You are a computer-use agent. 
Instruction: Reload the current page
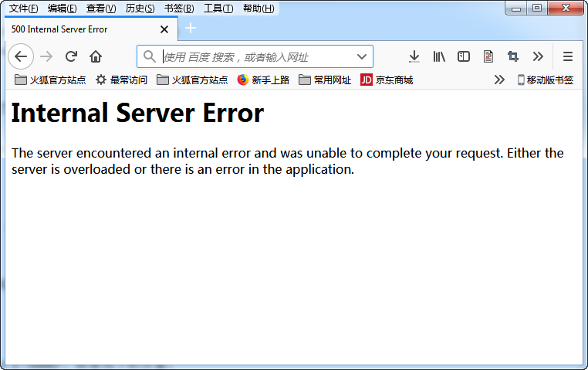click(71, 56)
